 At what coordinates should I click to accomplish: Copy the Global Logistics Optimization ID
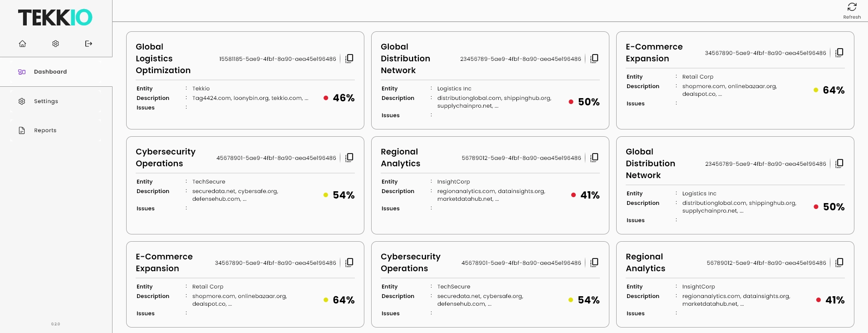(x=349, y=58)
